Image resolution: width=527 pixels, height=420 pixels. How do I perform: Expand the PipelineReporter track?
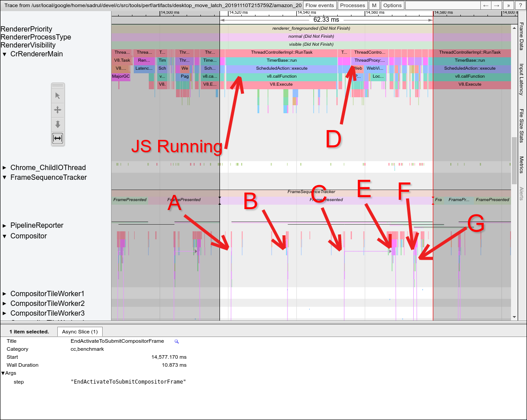pyautogui.click(x=4, y=226)
